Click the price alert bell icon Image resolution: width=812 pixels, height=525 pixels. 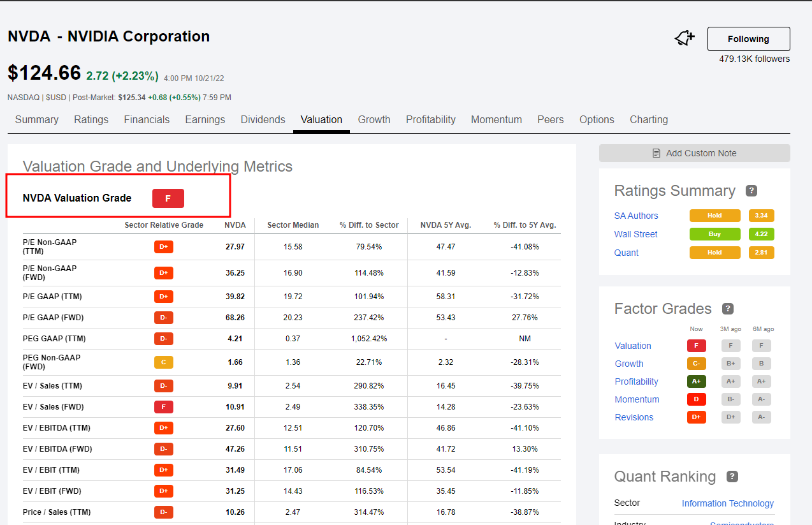pyautogui.click(x=685, y=39)
